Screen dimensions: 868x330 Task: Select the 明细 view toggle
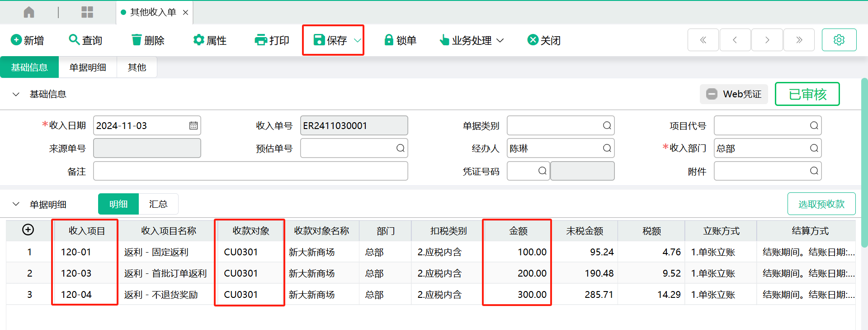point(118,204)
